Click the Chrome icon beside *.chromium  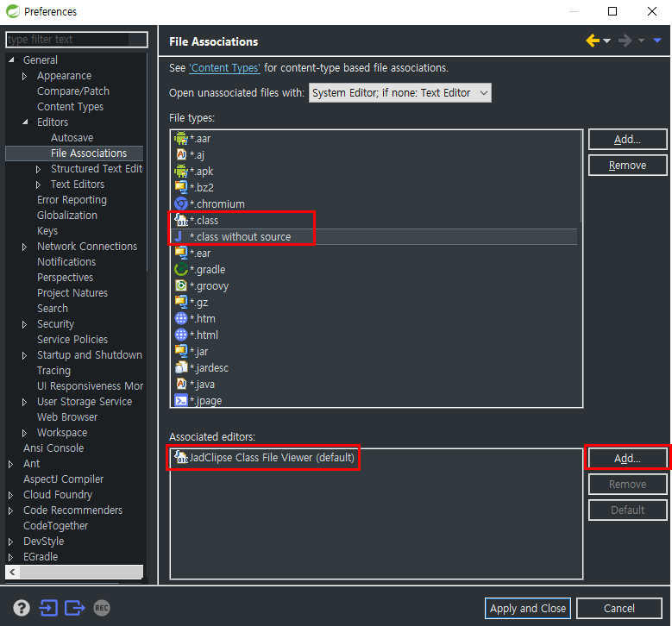pos(181,203)
